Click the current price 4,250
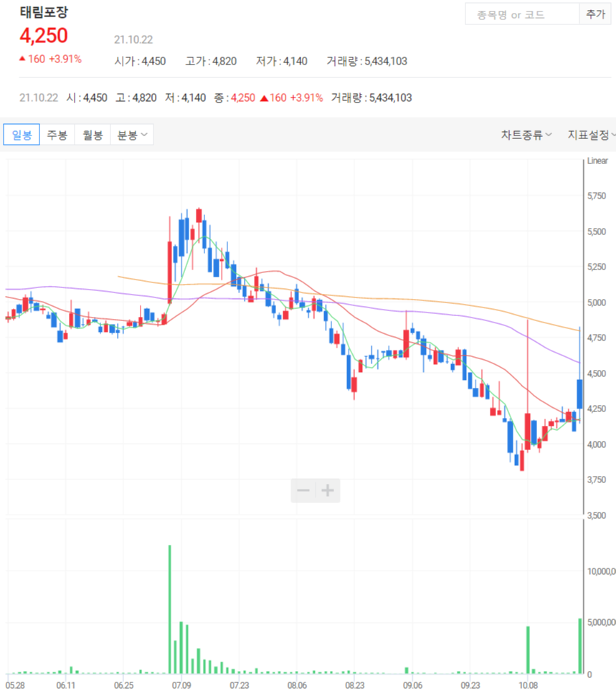 44,36
